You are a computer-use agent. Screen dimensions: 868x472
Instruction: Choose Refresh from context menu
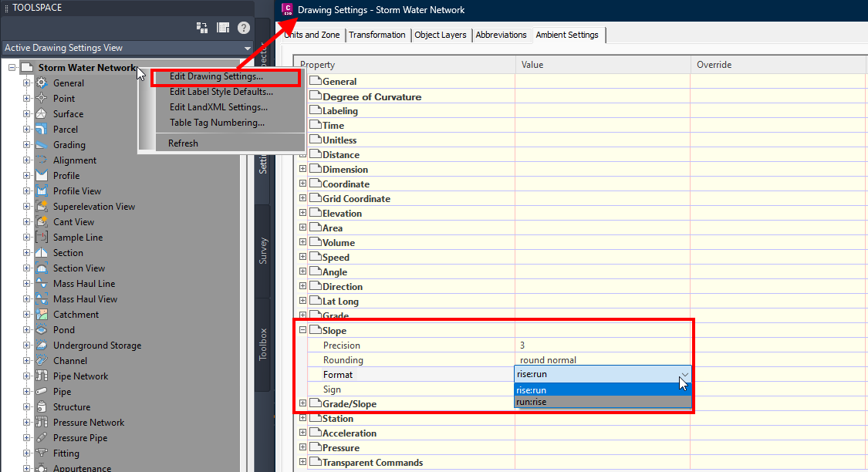pyautogui.click(x=183, y=143)
